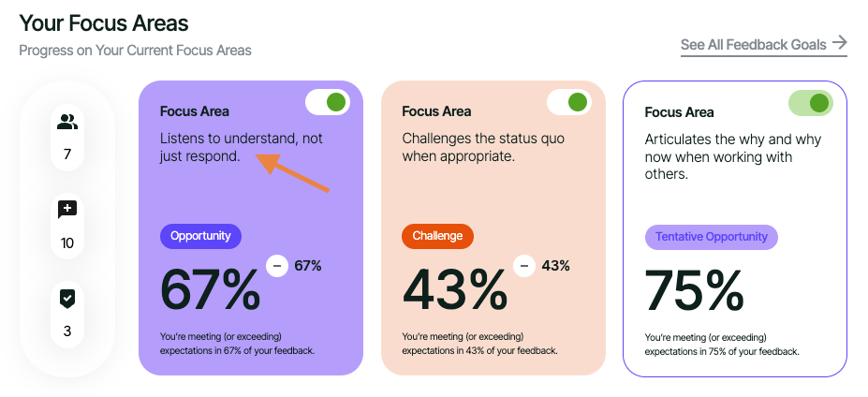Click the Tentative Opportunity badge
The height and width of the screenshot is (397, 868).
pyautogui.click(x=711, y=237)
